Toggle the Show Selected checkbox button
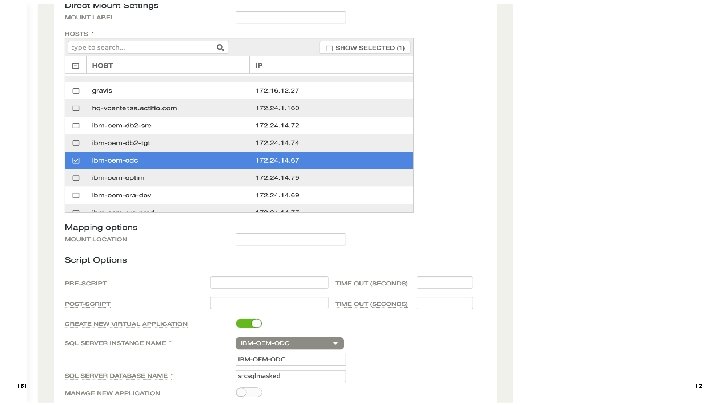The image size is (720, 405). click(x=365, y=47)
